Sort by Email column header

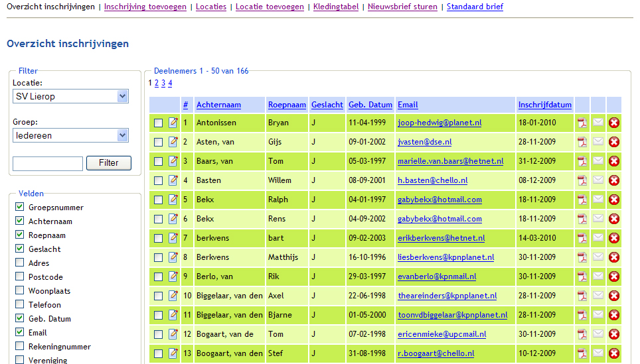[408, 105]
